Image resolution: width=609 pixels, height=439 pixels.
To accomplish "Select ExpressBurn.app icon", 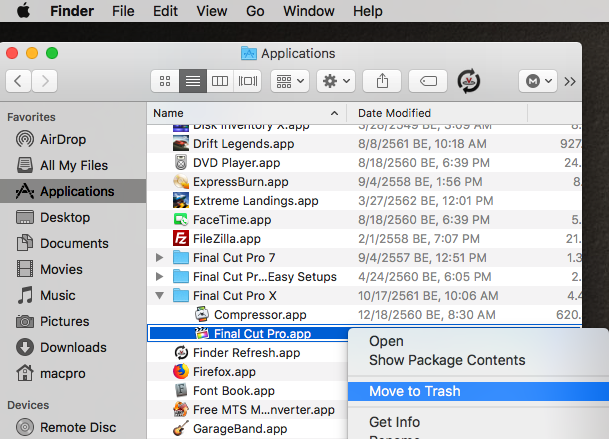I will point(181,181).
